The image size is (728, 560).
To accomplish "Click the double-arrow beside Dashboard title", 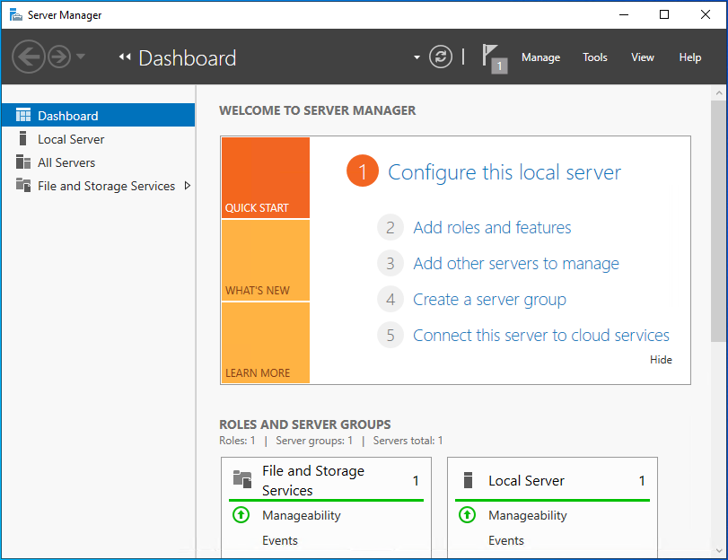I will 125,57.
